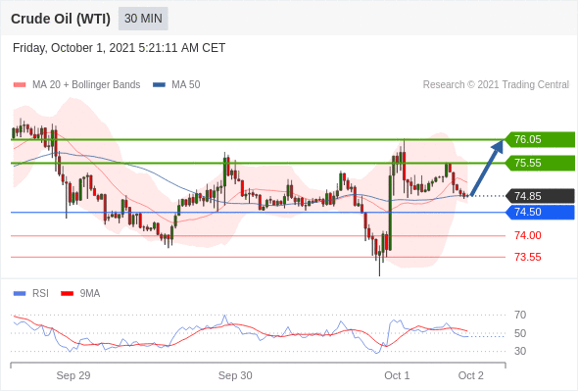Click the Research © 2021 Trading Central credit
The height and width of the screenshot is (392, 578).
tap(496, 85)
